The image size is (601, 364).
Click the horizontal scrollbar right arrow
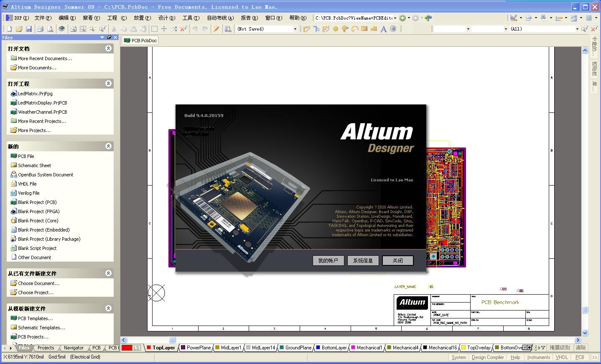point(578,340)
